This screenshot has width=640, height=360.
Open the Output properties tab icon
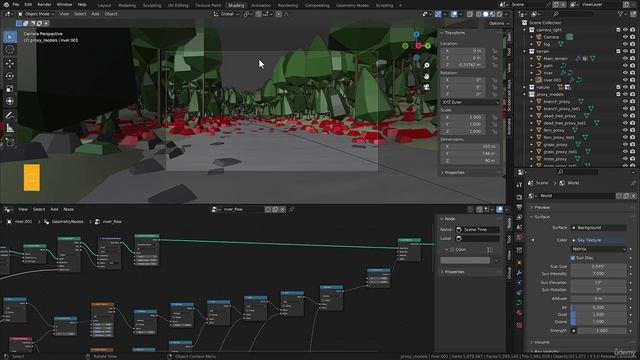519,207
